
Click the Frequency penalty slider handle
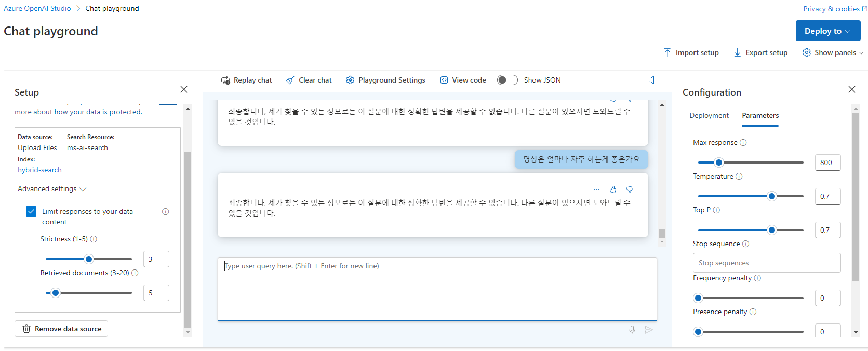[698, 298]
